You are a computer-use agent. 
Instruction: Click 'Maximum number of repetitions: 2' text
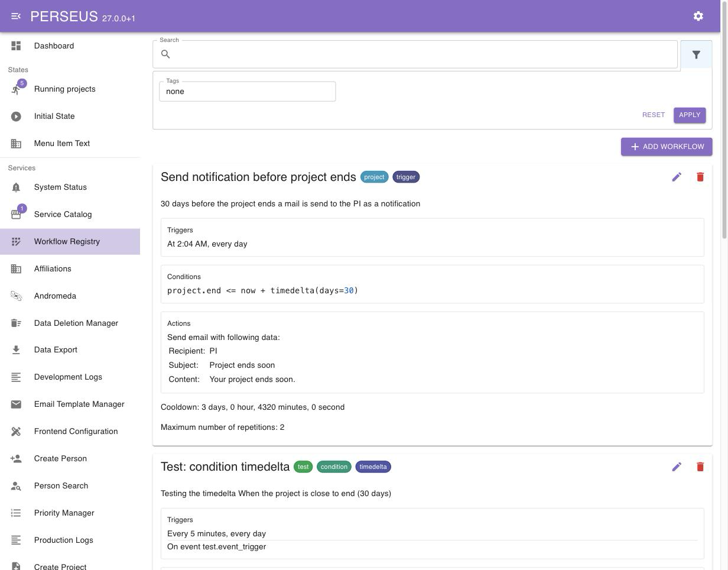click(222, 427)
